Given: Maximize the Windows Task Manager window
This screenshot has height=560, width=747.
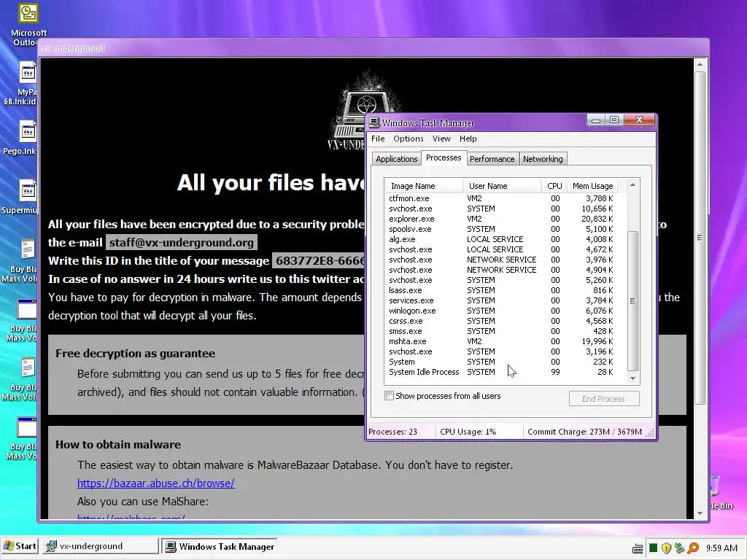Looking at the screenshot, I should pyautogui.click(x=614, y=120).
